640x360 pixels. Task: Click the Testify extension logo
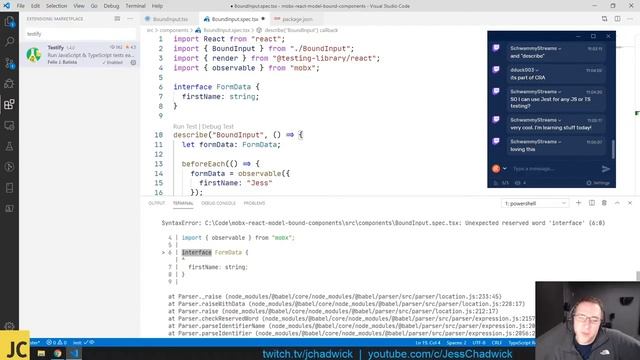point(33,54)
